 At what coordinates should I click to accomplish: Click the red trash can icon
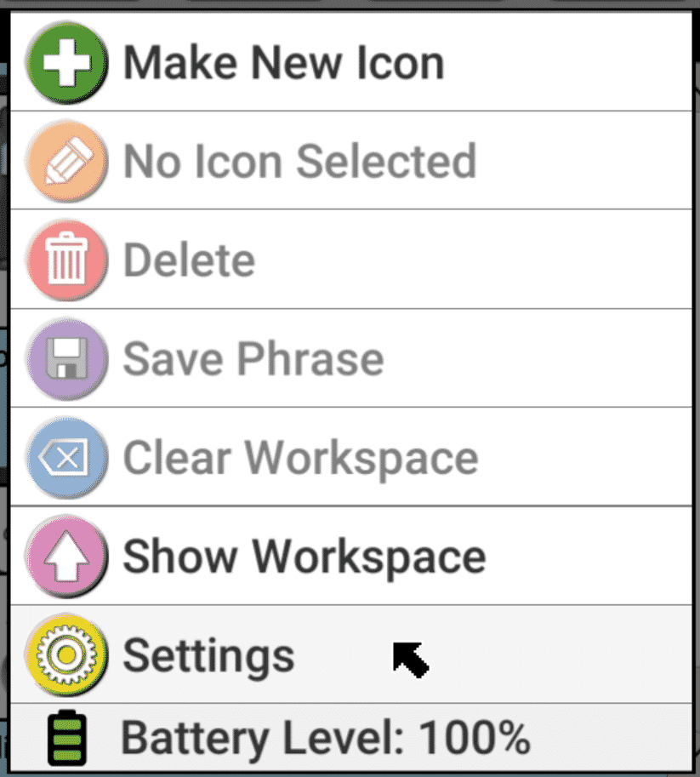[67, 260]
